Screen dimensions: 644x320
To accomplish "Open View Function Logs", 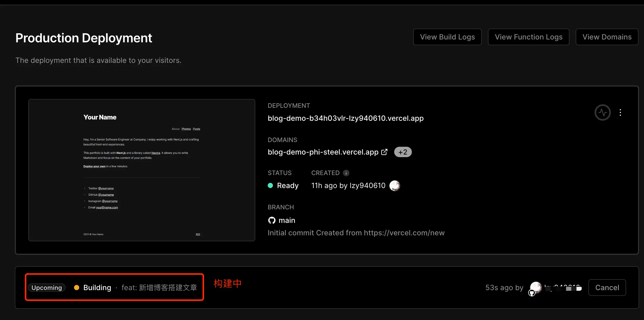I will click(x=528, y=37).
